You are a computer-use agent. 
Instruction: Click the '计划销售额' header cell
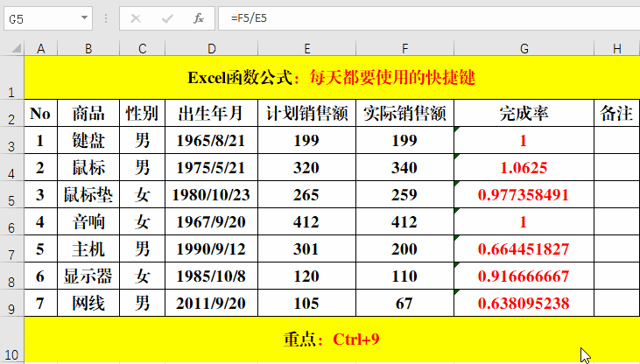click(307, 113)
